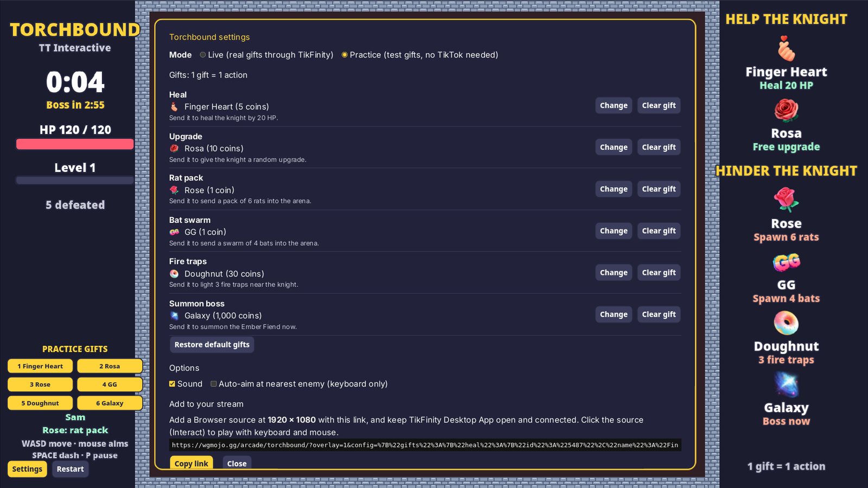Click '3 fire traps' text in sidebar

pos(786,360)
